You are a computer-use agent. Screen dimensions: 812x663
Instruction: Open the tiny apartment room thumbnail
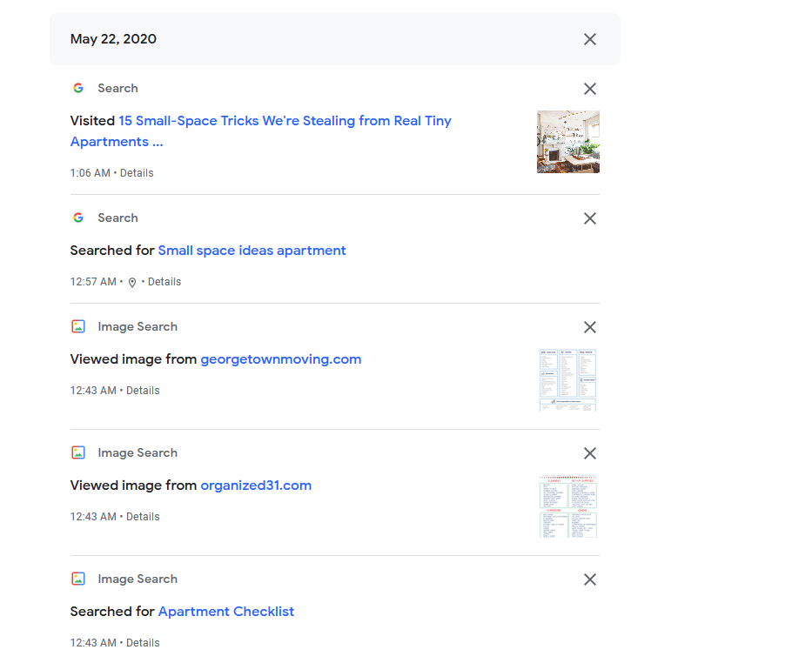pyautogui.click(x=567, y=142)
